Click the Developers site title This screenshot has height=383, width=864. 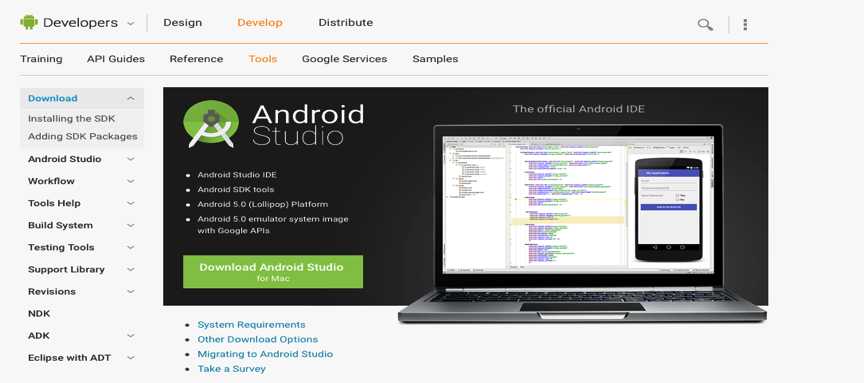(80, 23)
